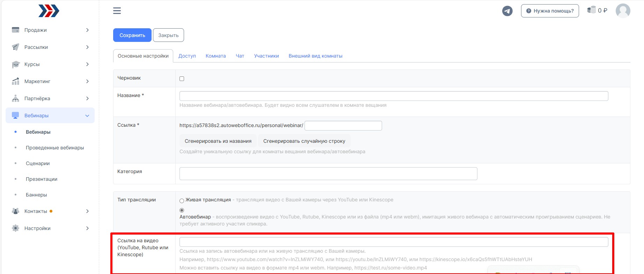
Task: Click the Telegram icon in the header
Action: coord(507,11)
